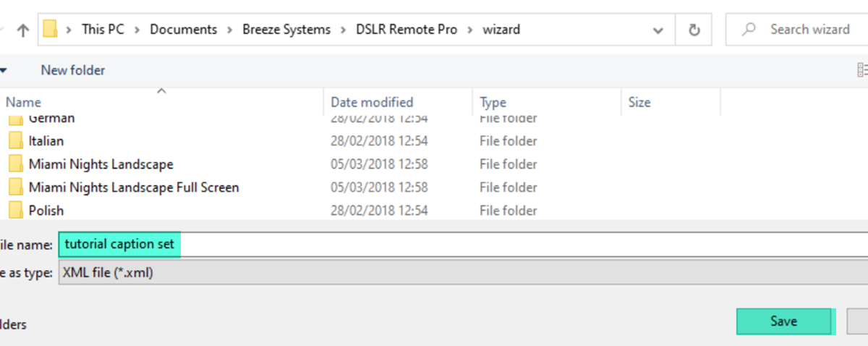Click the folder icon in address bar

coord(50,29)
